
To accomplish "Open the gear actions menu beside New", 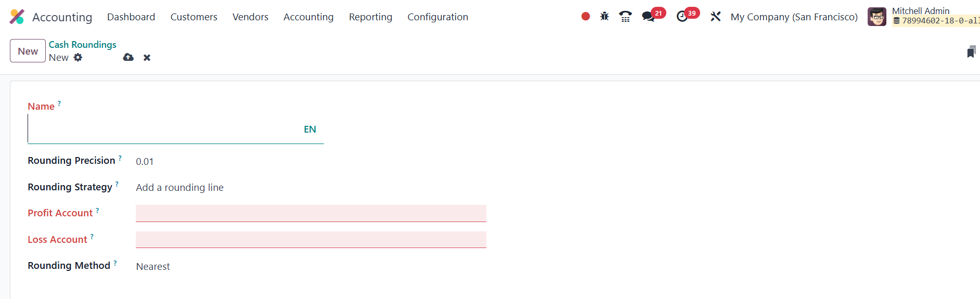I will 78,57.
